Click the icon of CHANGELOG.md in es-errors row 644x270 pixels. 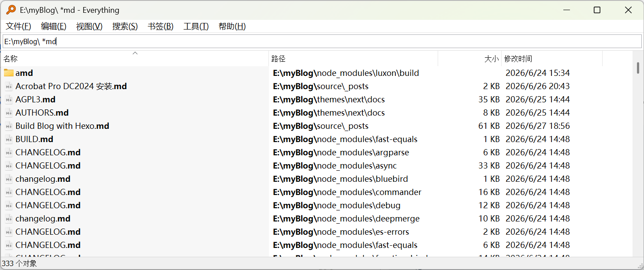coord(9,232)
